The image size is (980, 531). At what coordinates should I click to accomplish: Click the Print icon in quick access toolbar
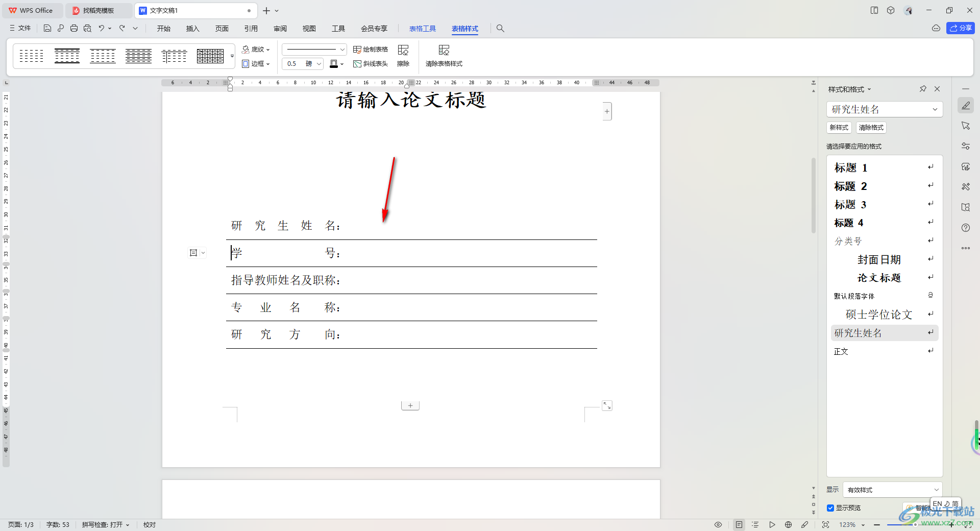point(74,29)
